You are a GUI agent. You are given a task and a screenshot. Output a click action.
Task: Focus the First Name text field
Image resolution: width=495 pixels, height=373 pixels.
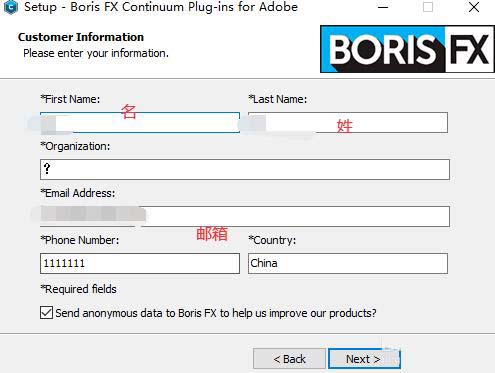(x=140, y=123)
